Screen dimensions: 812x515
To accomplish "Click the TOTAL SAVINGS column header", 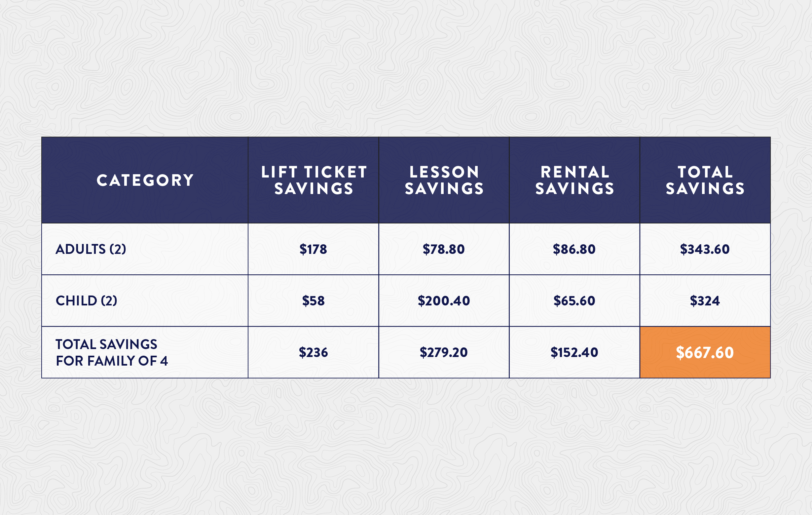I will [705, 180].
